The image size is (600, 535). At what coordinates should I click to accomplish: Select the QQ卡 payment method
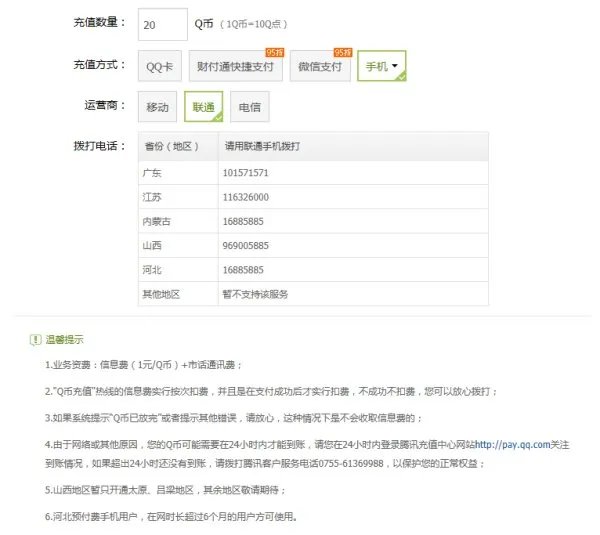click(x=160, y=66)
